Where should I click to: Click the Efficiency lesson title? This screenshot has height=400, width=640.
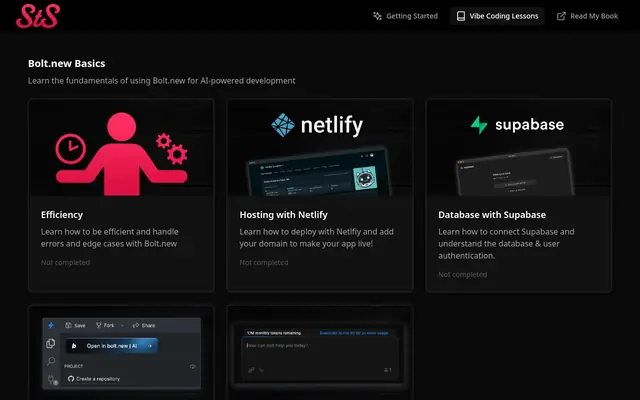coord(62,215)
